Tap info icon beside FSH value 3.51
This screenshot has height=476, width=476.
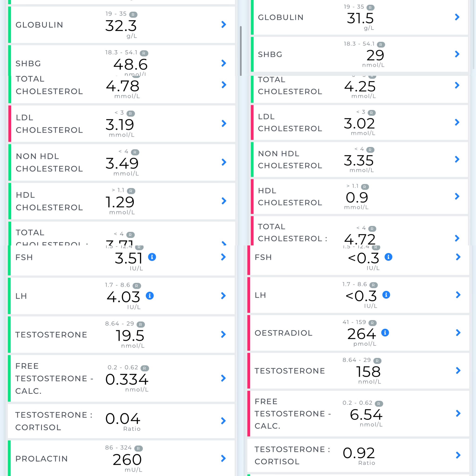click(152, 257)
